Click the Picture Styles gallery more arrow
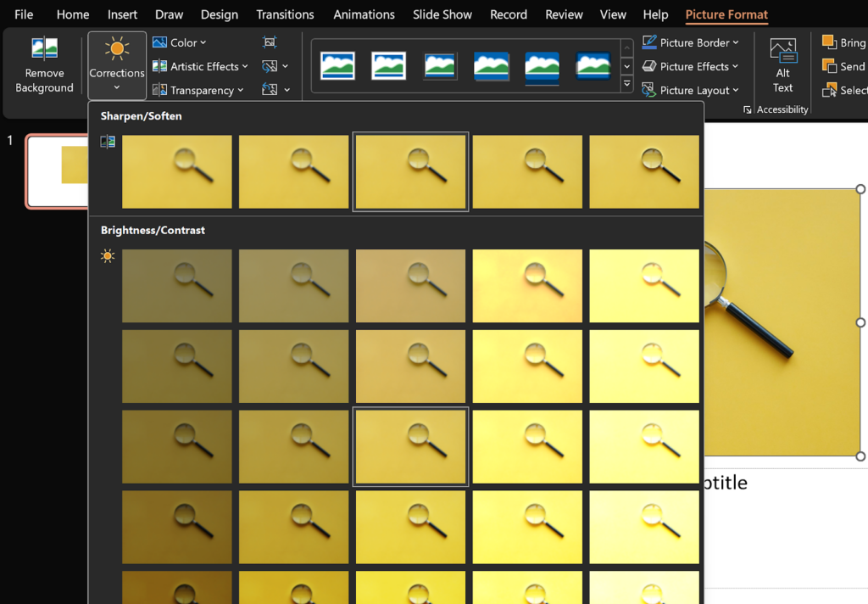868x604 pixels. pyautogui.click(x=626, y=82)
